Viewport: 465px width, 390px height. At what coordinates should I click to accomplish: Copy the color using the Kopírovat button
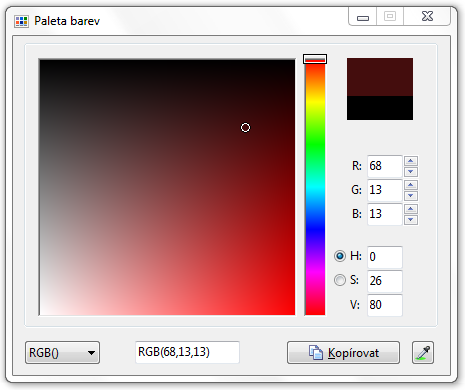343,352
